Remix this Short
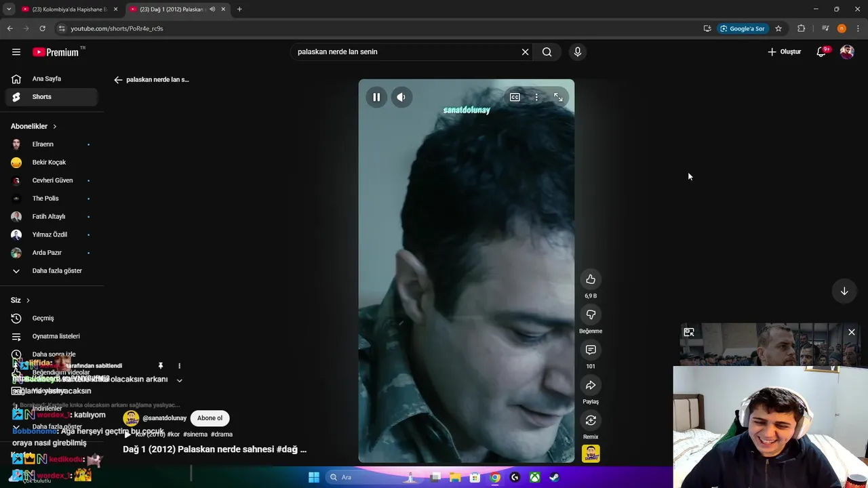This screenshot has height=488, width=868. tap(591, 420)
